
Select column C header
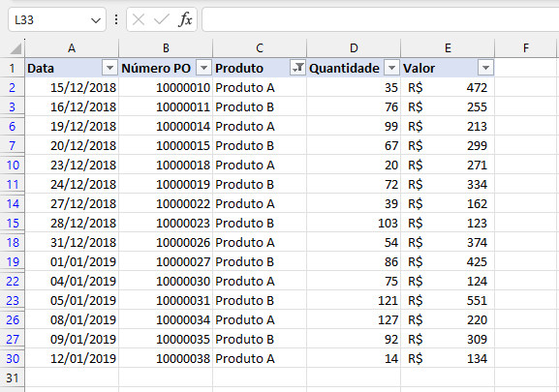(260, 48)
